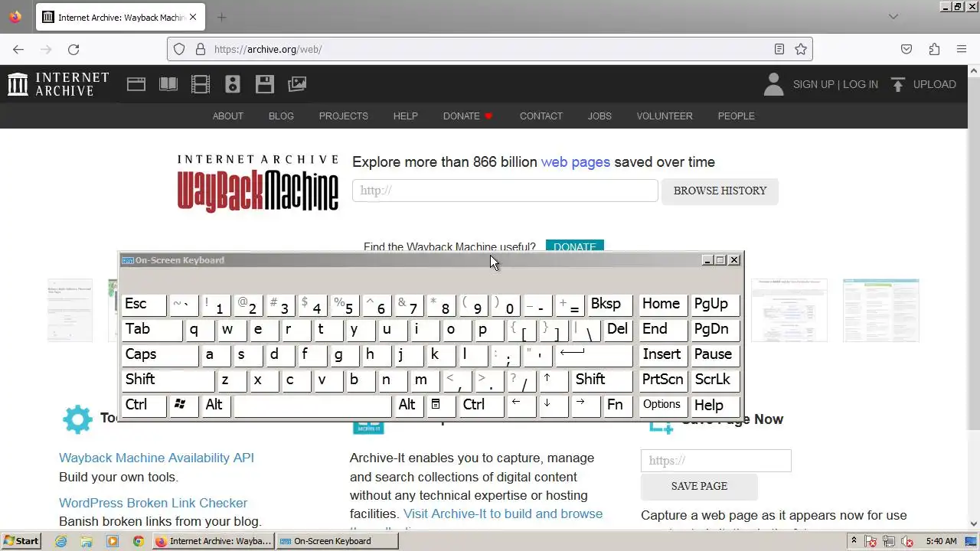
Task: Toggle the left Shift key on keyboard
Action: point(168,380)
